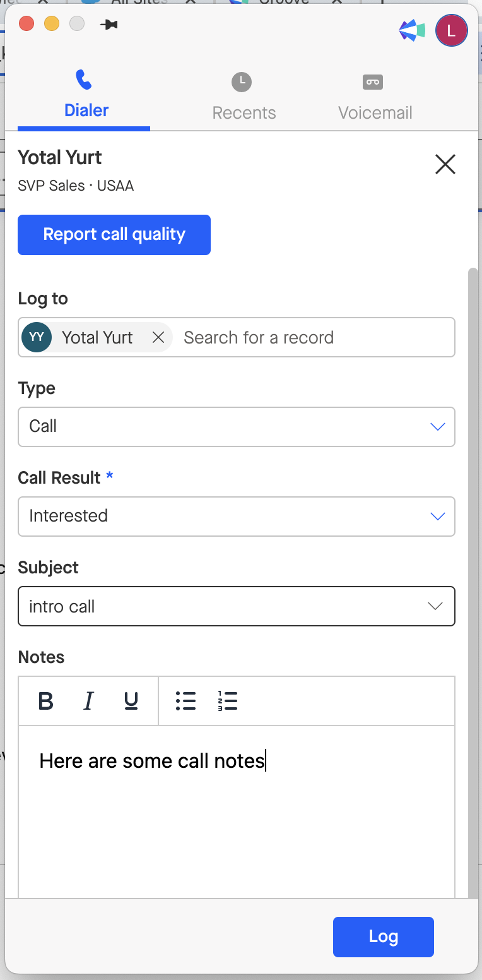Insert a numbered list in Notes
Image resolution: width=482 pixels, height=980 pixels.
(227, 701)
